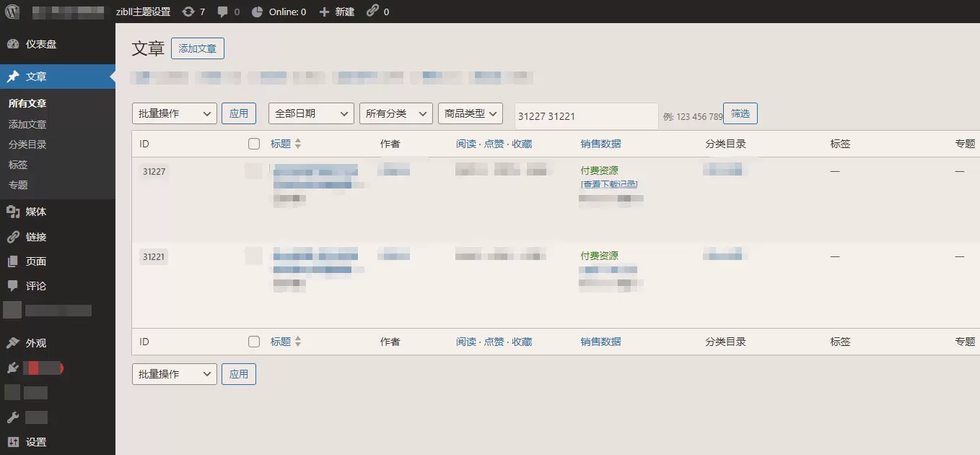Select 添加文章 in the sidebar submenu
Image resolution: width=980 pixels, height=455 pixels.
click(27, 124)
